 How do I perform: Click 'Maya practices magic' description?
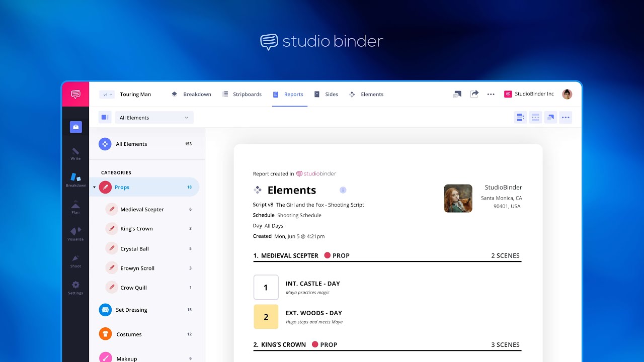click(307, 293)
